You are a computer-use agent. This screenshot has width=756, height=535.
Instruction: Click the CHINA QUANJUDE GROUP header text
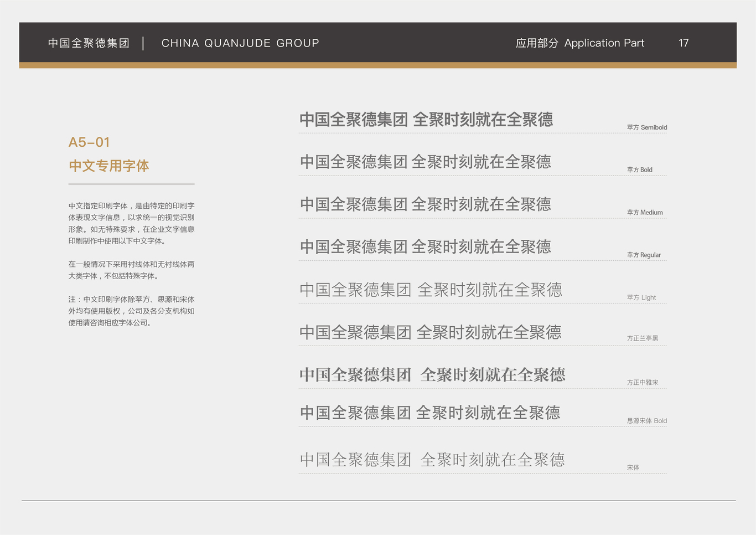(x=240, y=43)
